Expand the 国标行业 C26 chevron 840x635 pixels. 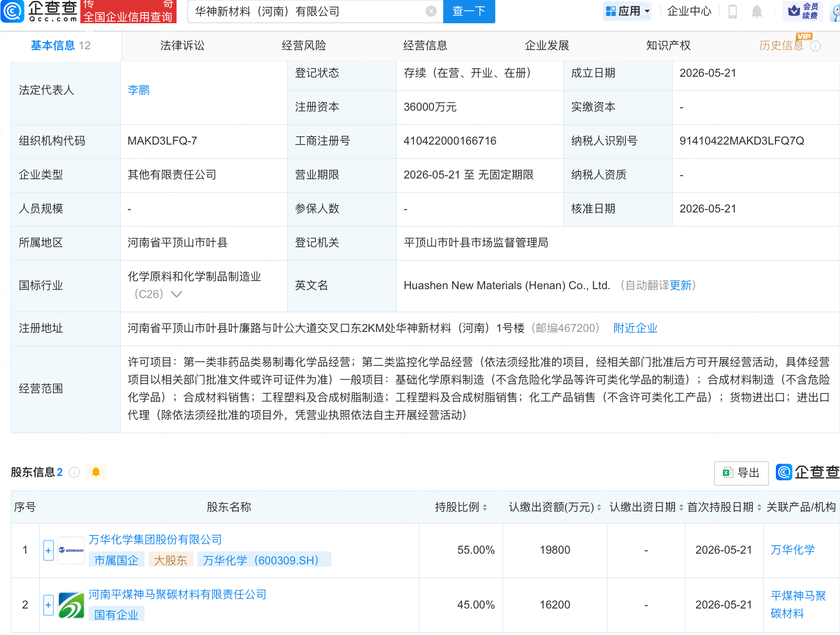(177, 294)
